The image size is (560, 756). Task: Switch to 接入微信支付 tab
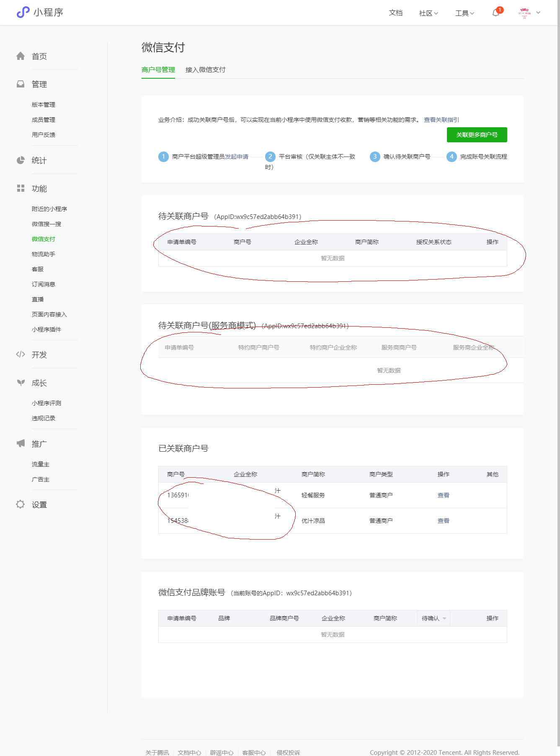(x=206, y=70)
